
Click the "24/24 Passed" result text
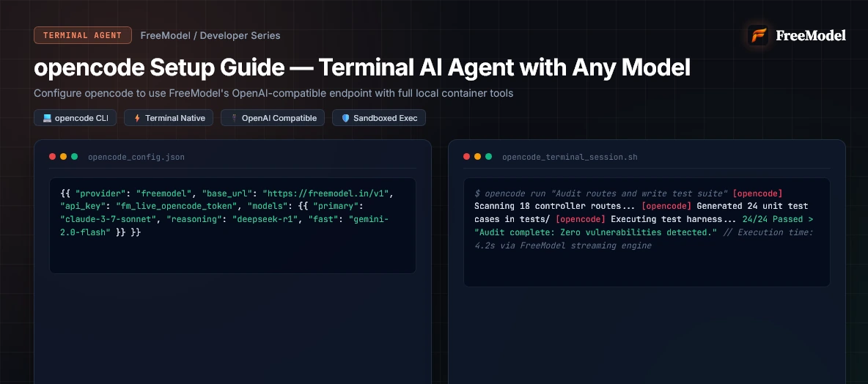771,219
